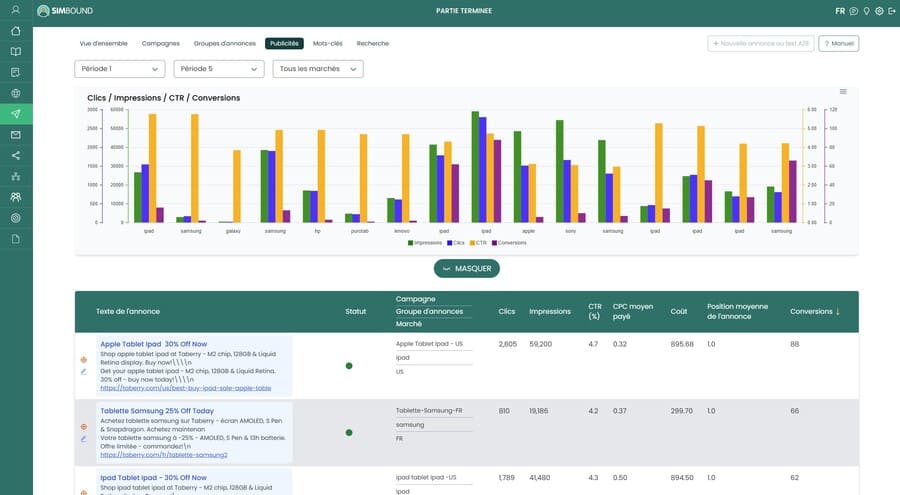Open the Manuel help button
This screenshot has width=900, height=495.
tap(839, 44)
